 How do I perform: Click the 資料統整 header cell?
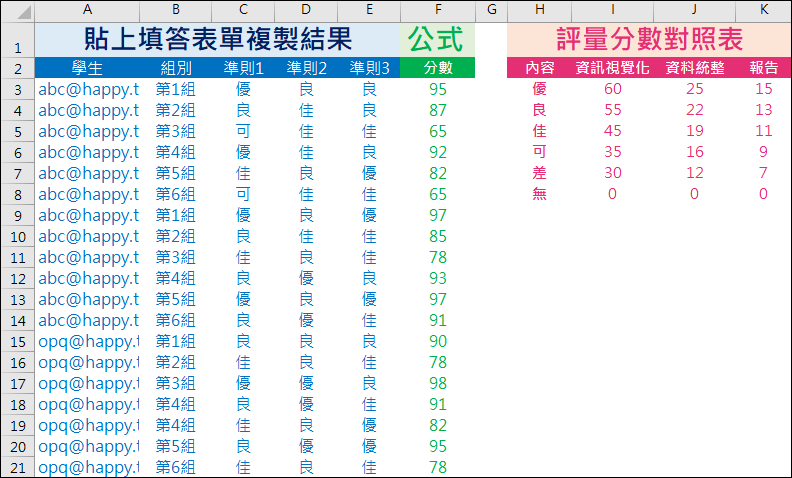[x=695, y=68]
